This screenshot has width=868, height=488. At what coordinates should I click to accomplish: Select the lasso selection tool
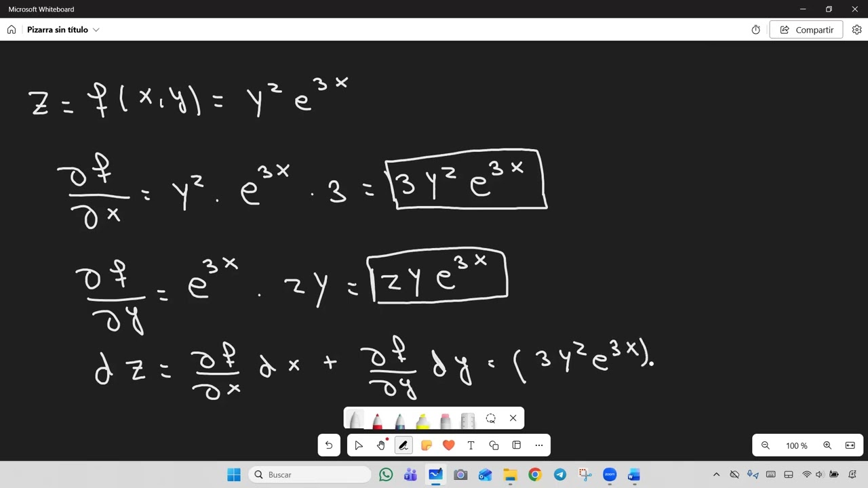(x=490, y=418)
